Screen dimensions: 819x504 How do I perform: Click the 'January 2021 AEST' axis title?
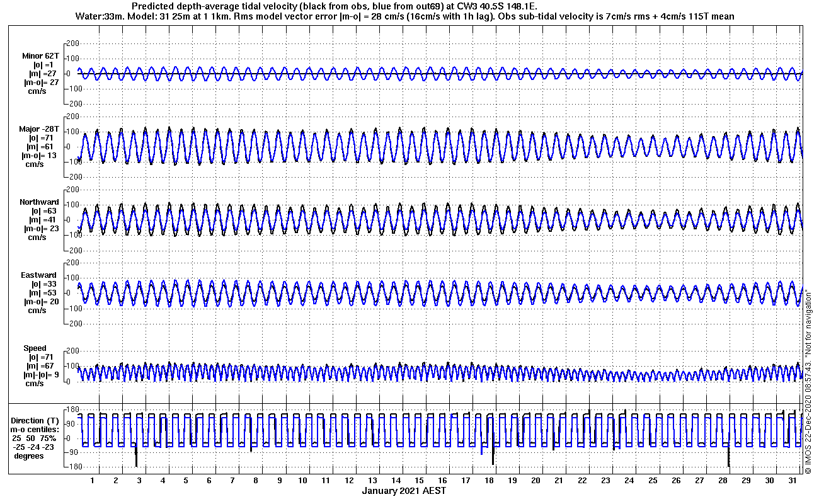[x=404, y=491]
